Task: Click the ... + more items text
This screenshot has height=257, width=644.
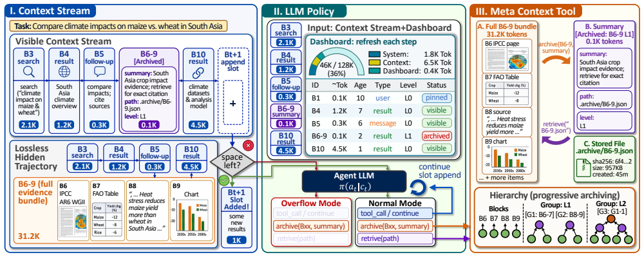Action: coord(501,178)
